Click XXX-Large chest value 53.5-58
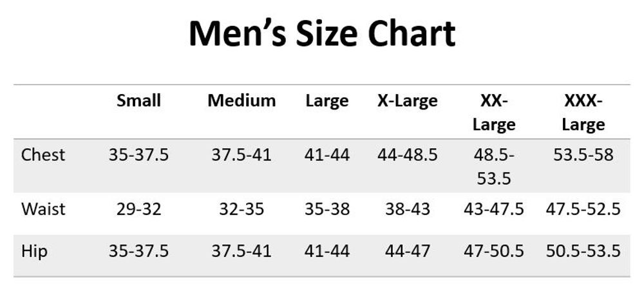 click(583, 155)
